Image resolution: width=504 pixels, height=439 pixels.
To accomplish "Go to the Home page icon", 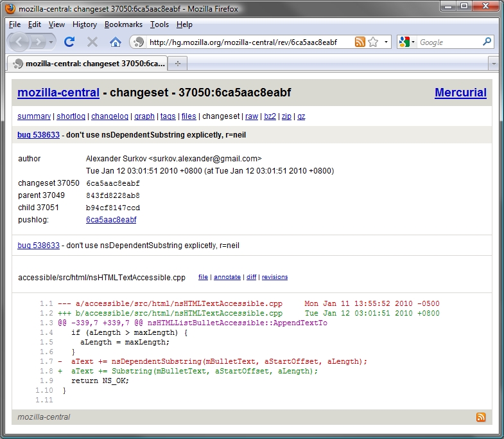I will point(115,42).
